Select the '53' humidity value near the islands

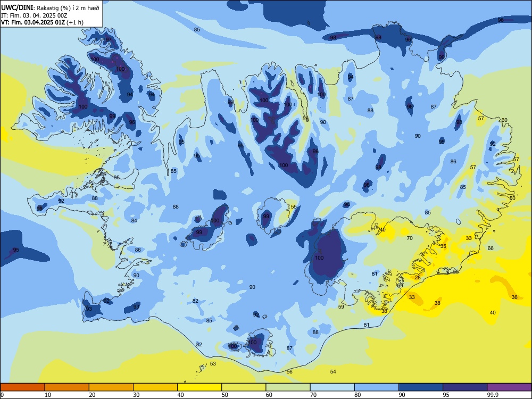click(x=213, y=364)
